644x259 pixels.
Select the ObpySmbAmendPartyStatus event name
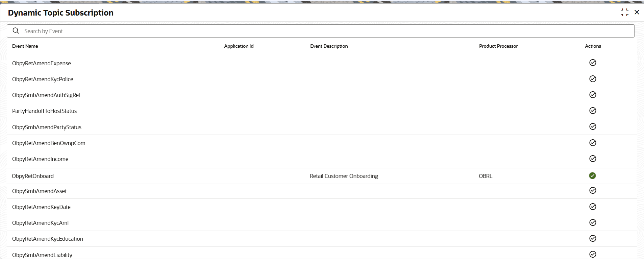click(47, 127)
